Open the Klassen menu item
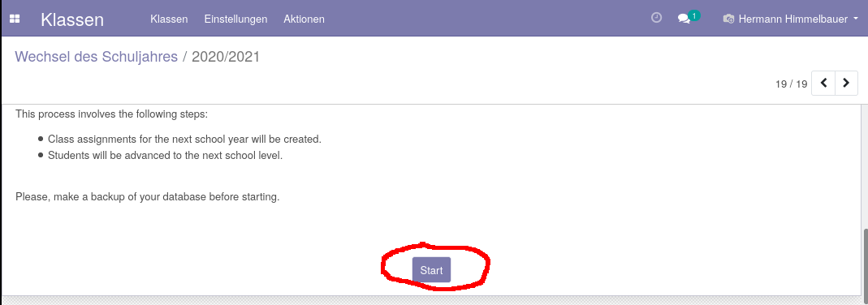 (169, 19)
